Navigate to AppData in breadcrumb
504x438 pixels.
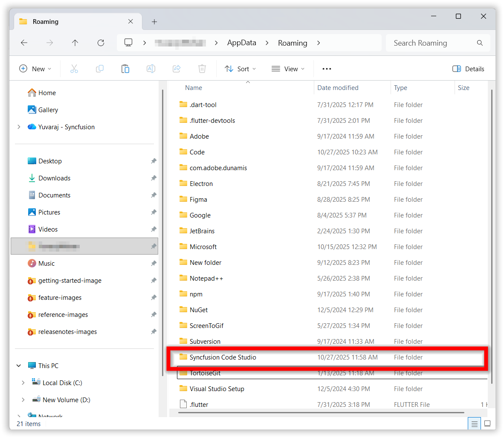click(x=241, y=43)
